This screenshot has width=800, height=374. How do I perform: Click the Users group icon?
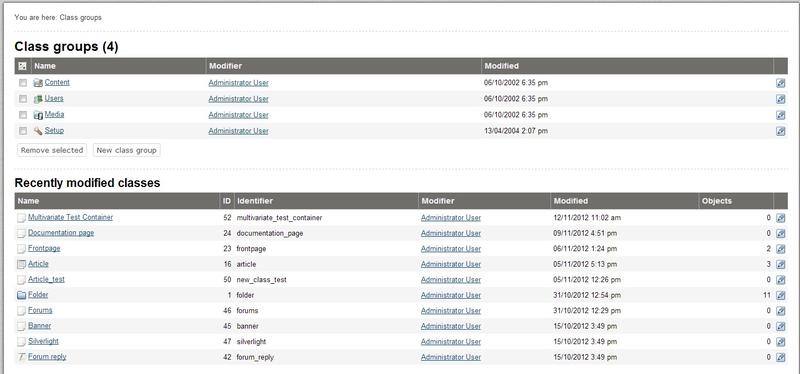[38, 99]
